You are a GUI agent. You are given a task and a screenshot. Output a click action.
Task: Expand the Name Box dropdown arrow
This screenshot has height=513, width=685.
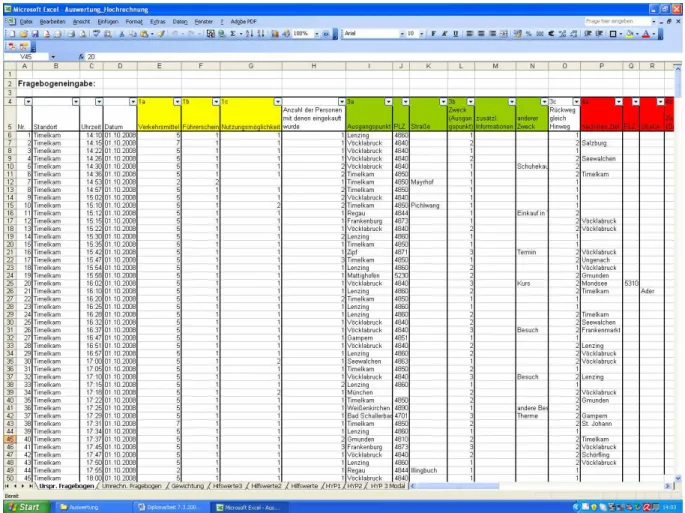click(53, 57)
